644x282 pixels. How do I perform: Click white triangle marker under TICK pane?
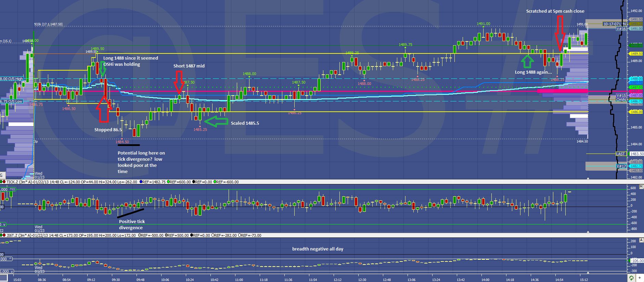point(588,232)
